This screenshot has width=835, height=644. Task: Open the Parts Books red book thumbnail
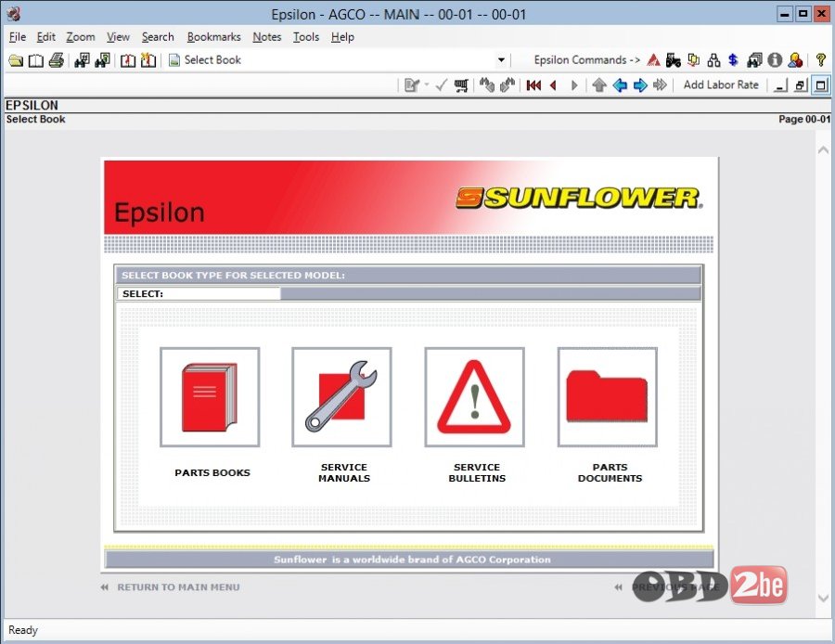pyautogui.click(x=210, y=397)
